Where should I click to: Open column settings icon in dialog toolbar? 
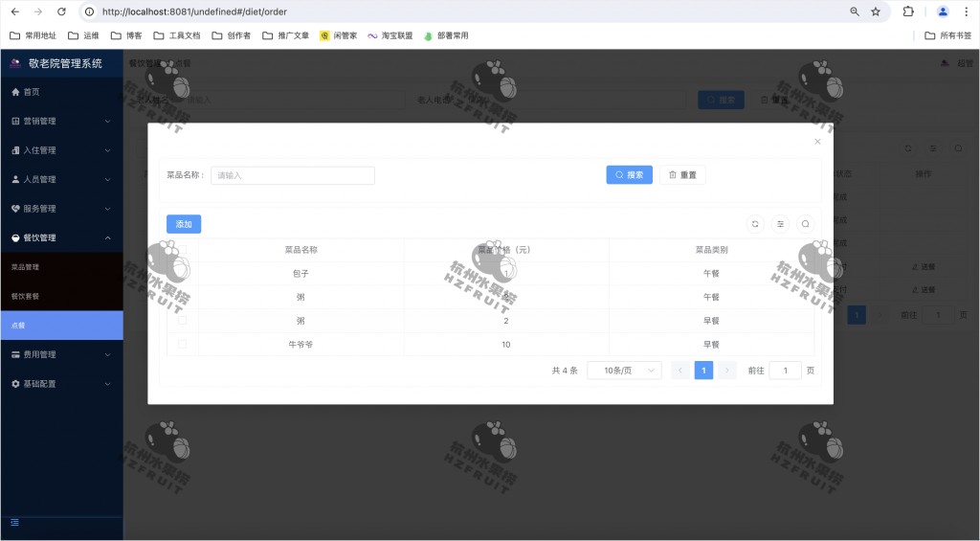[780, 224]
